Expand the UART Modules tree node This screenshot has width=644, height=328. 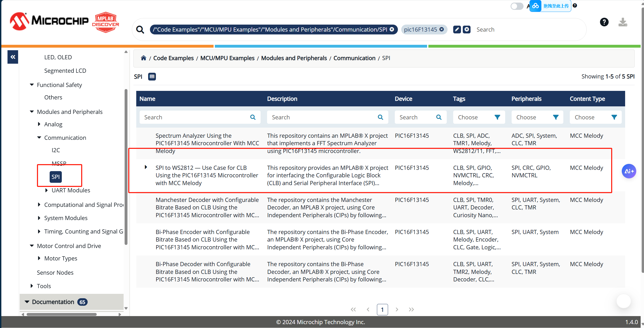coord(47,190)
